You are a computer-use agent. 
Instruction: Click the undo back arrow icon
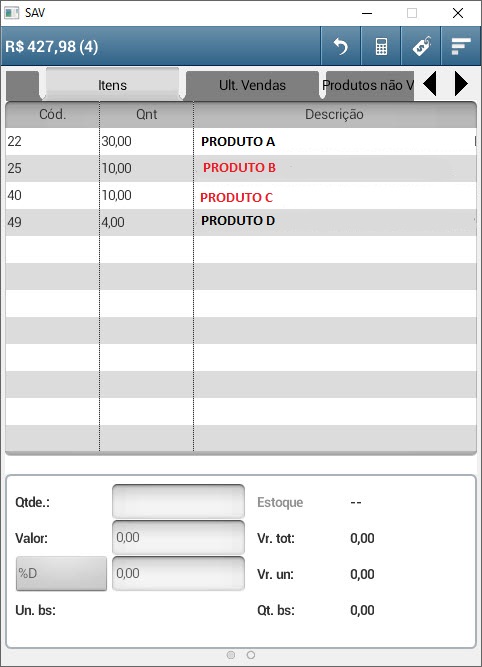pos(340,46)
